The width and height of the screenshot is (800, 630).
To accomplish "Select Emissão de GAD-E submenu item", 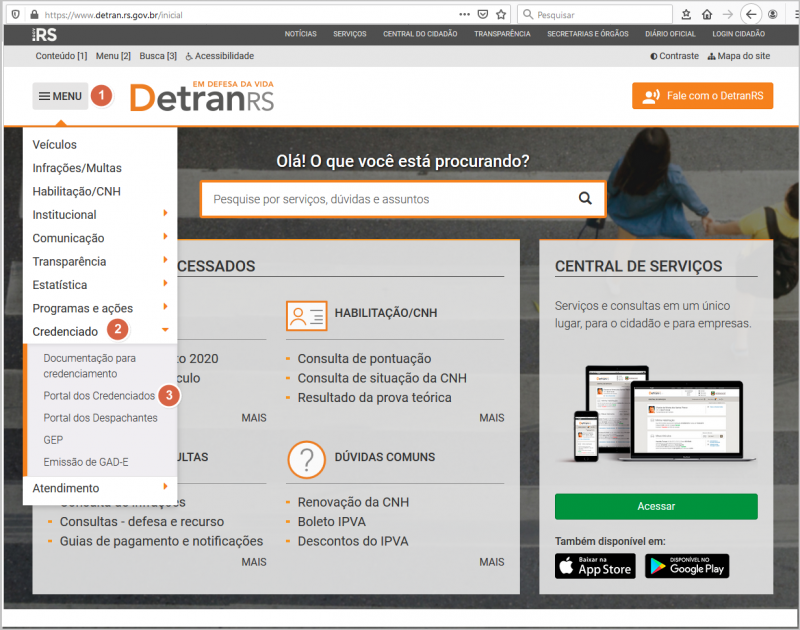I will click(x=86, y=462).
